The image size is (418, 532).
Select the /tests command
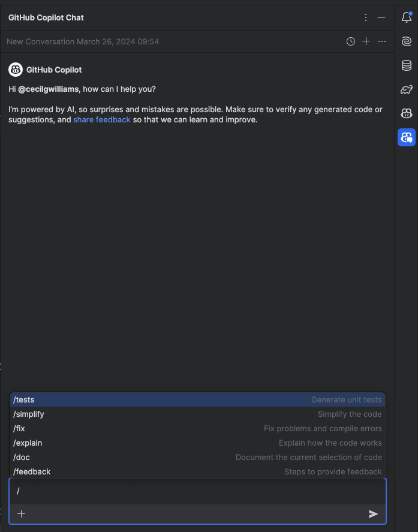pyautogui.click(x=197, y=399)
